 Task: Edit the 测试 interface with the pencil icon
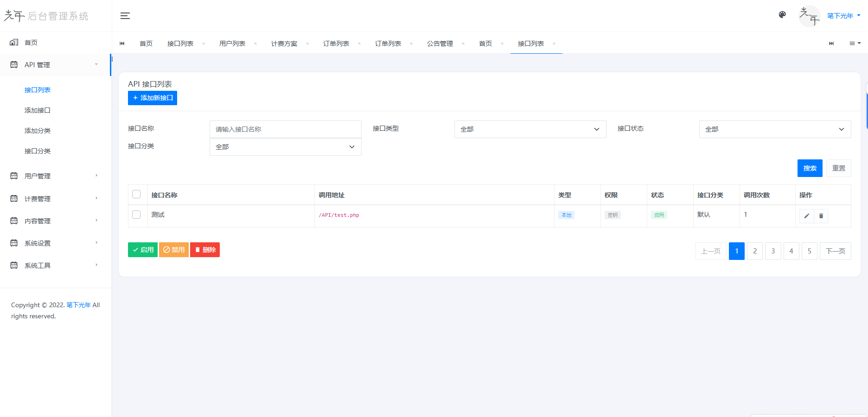coord(806,216)
